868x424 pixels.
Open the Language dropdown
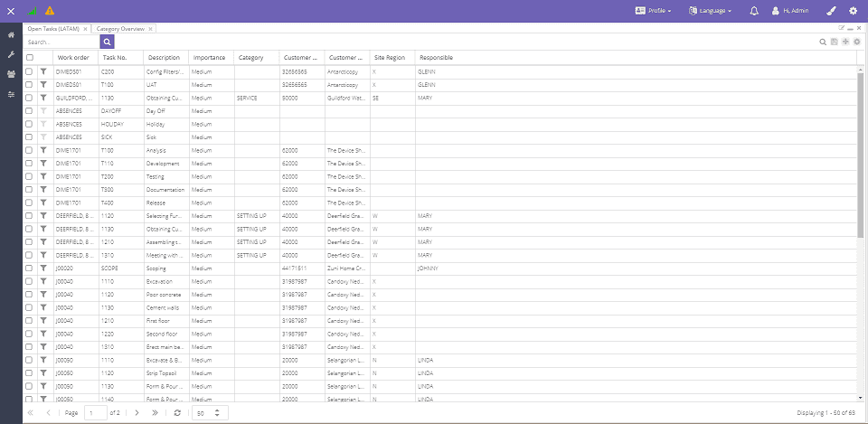711,11
